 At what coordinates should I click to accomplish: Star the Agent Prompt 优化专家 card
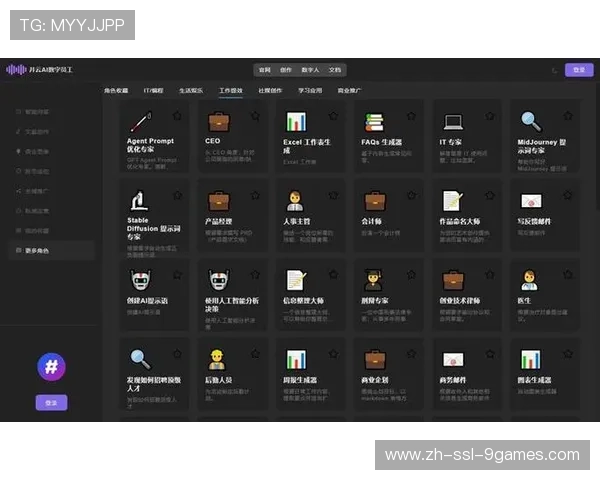(x=177, y=116)
